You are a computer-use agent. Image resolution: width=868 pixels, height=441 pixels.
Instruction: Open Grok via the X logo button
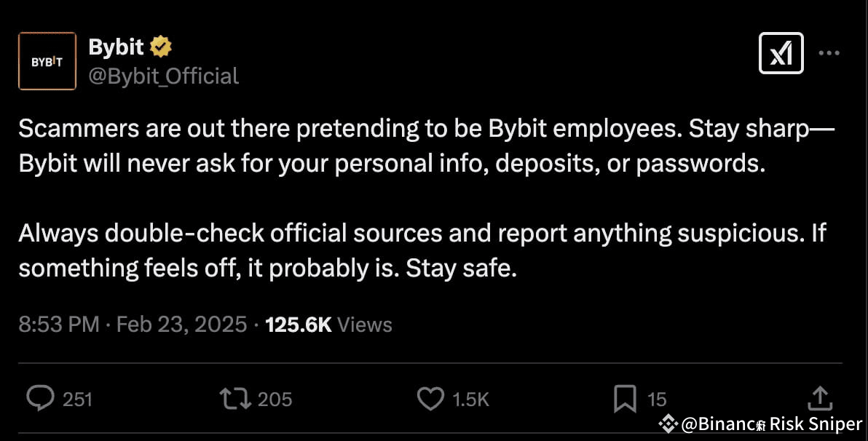pyautogui.click(x=781, y=52)
